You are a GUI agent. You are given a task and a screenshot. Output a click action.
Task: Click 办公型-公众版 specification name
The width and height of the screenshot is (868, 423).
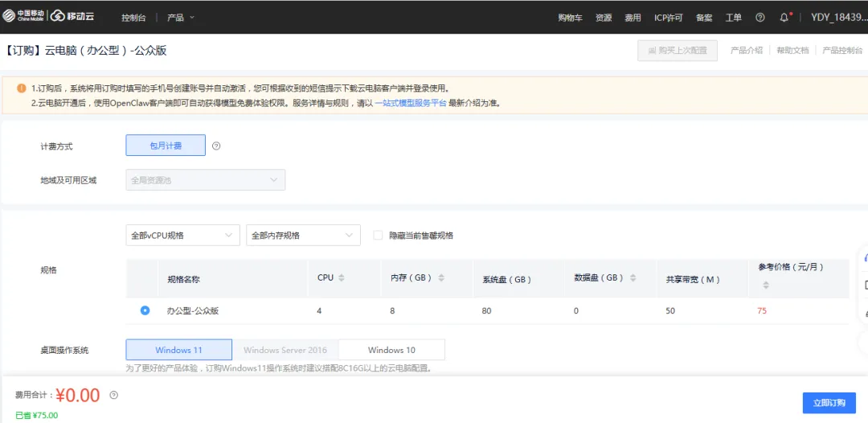pyautogui.click(x=193, y=311)
